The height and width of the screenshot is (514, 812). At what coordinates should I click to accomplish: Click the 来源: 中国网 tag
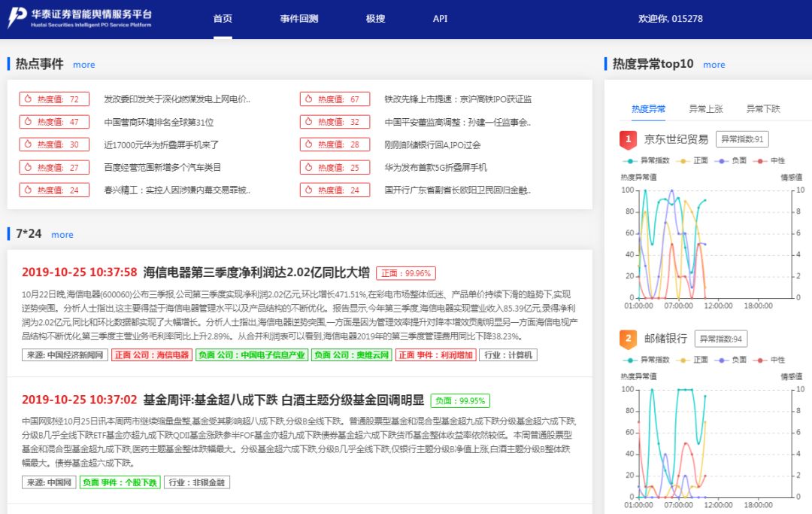pyautogui.click(x=49, y=482)
